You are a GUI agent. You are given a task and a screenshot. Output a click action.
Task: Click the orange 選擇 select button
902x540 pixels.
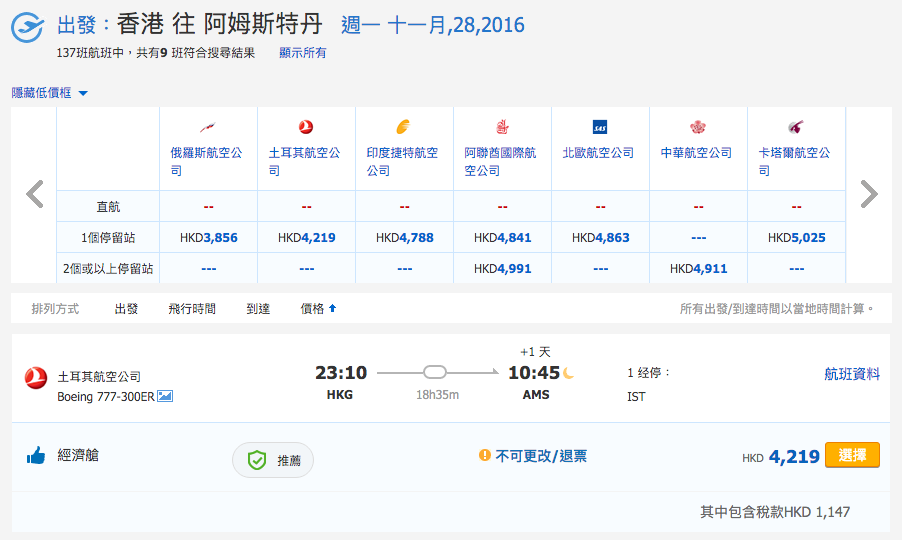point(852,455)
